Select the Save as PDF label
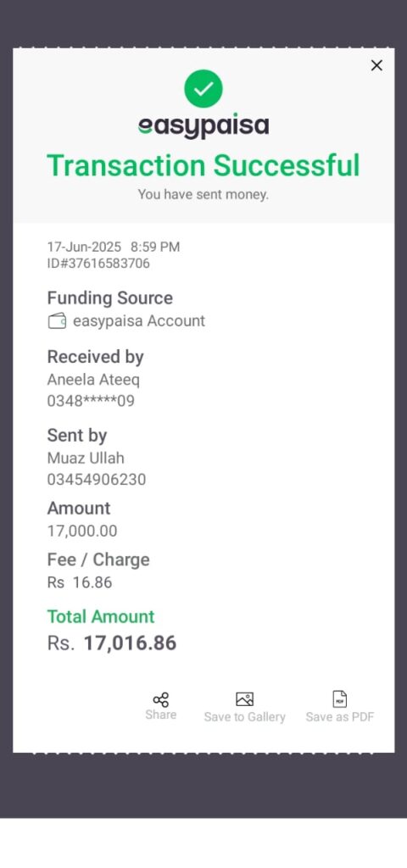This screenshot has height=868, width=407. coord(340,717)
